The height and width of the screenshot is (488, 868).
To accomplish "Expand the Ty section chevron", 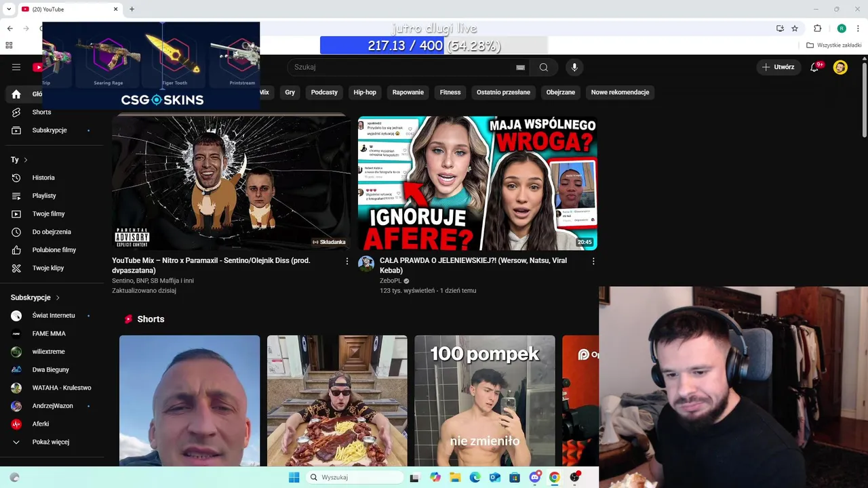I will click(26, 160).
